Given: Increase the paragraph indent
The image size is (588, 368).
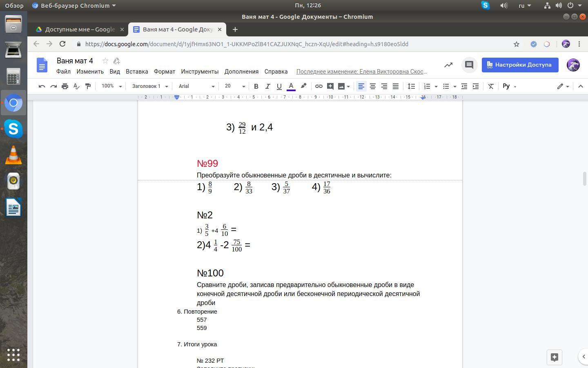Looking at the screenshot, I should [476, 86].
